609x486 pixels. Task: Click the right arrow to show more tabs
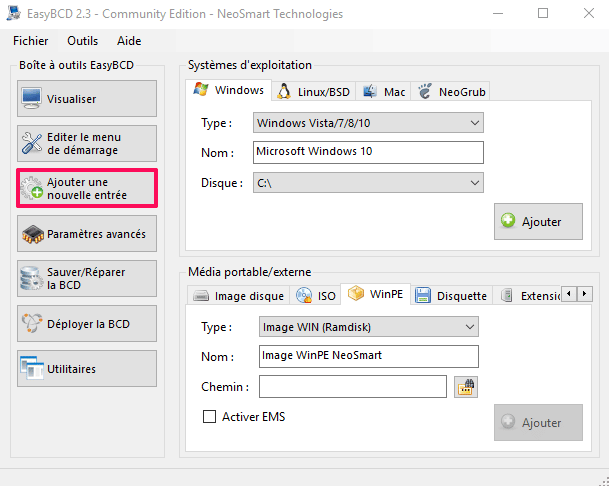click(x=585, y=294)
